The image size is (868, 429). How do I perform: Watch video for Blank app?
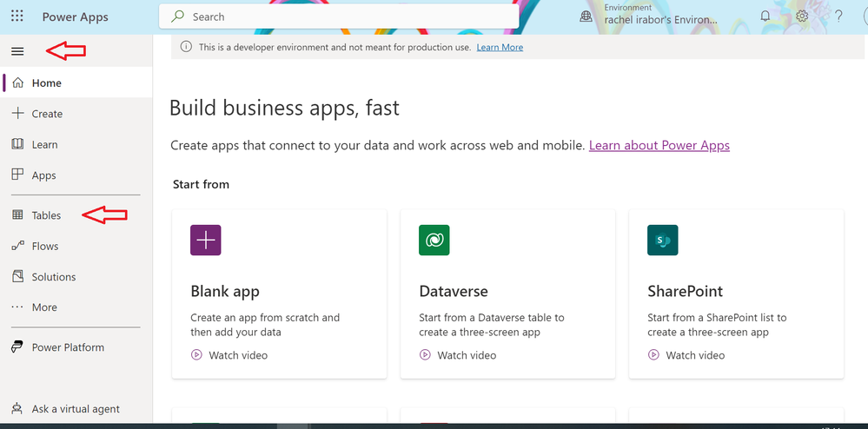tap(238, 355)
